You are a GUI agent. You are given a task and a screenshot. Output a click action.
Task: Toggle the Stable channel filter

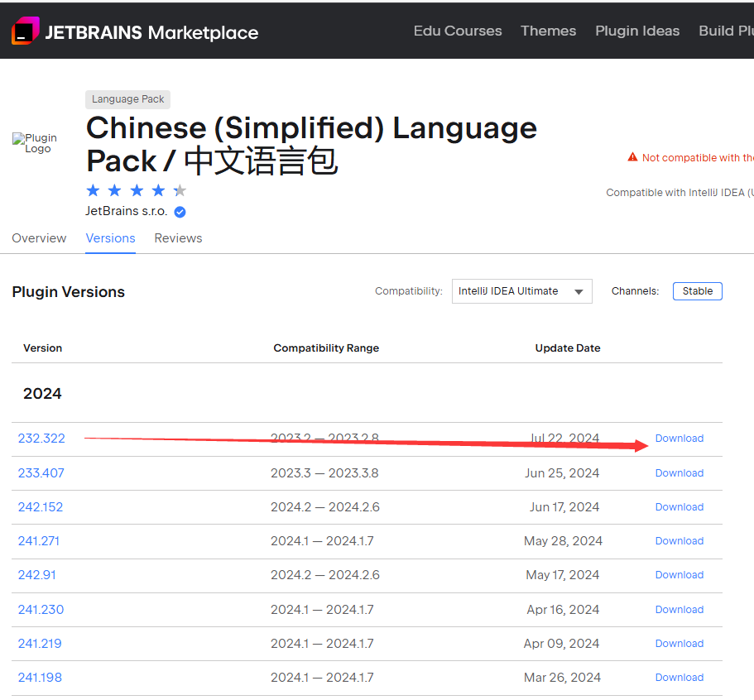[697, 291]
